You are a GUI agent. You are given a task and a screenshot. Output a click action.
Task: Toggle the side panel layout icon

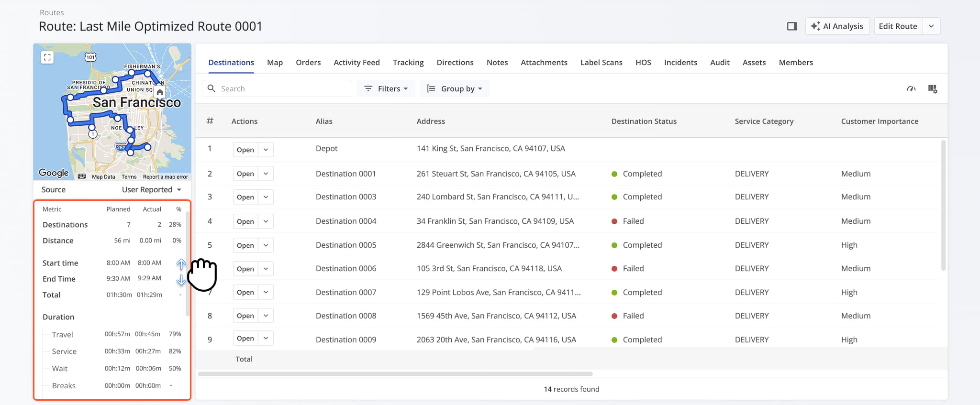(x=792, y=26)
